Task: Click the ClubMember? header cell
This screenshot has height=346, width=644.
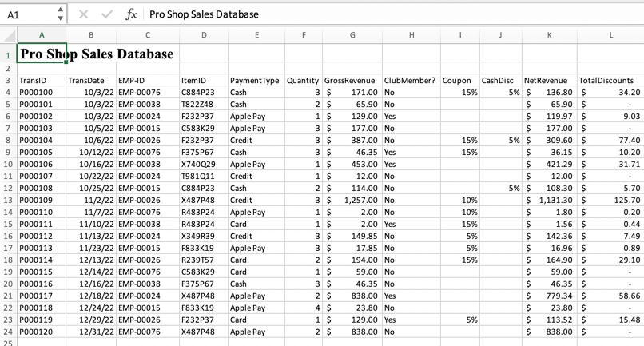Action: pyautogui.click(x=411, y=81)
